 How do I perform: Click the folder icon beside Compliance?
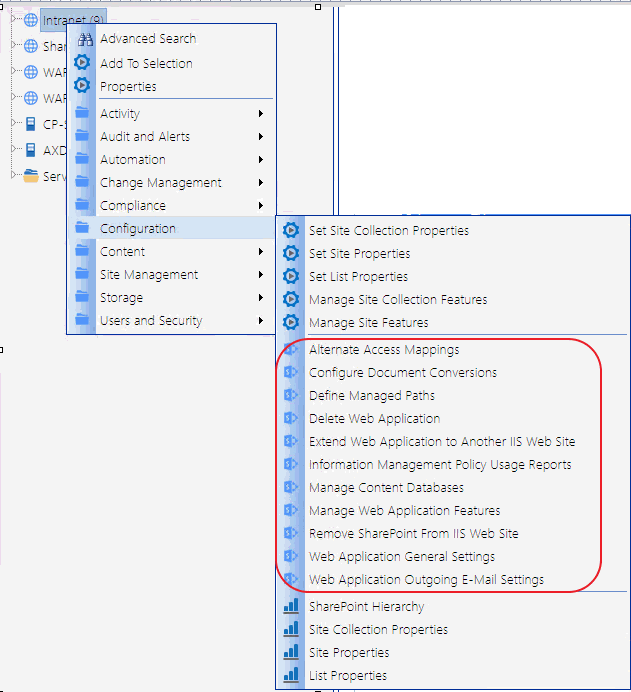(82, 204)
